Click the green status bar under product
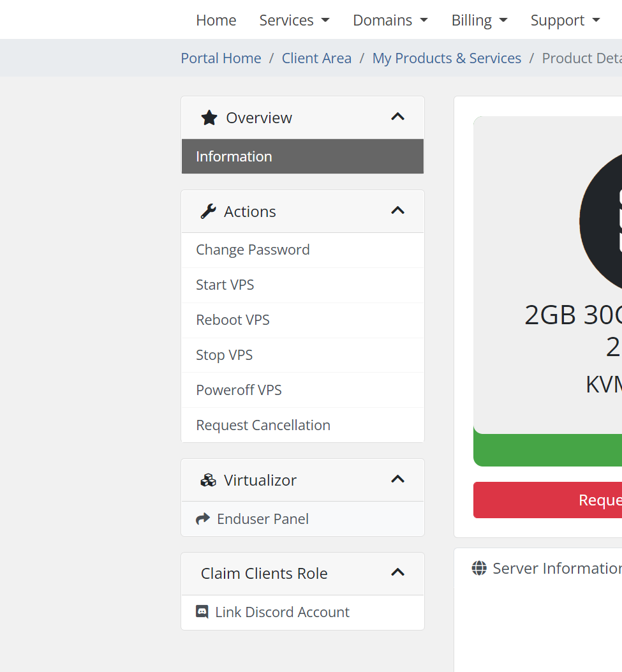The width and height of the screenshot is (622, 672). point(547,450)
